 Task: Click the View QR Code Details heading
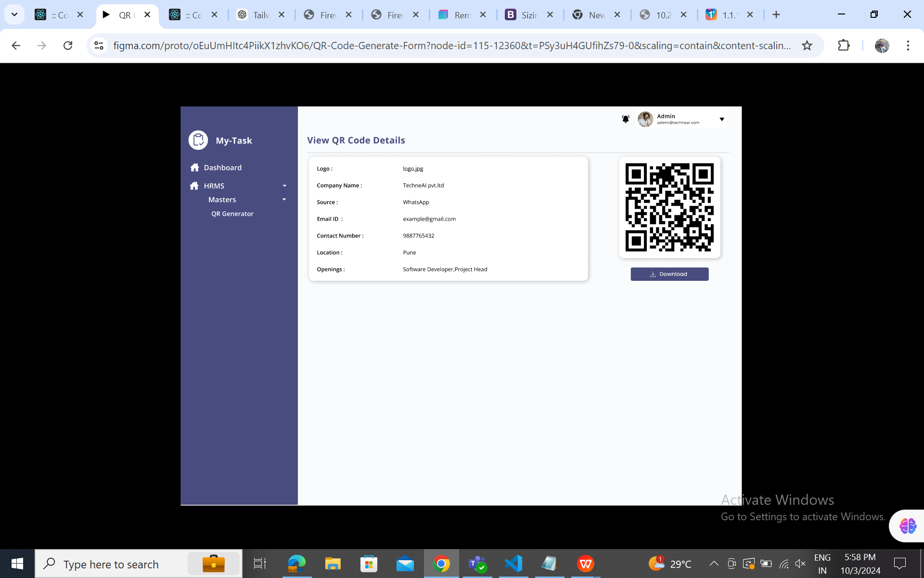356,140
